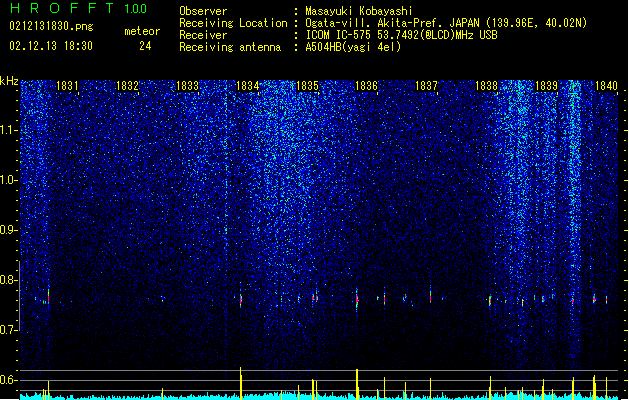Image resolution: width=629 pixels, height=400 pixels.
Task: Click the meteor count 24
Action: coord(145,46)
